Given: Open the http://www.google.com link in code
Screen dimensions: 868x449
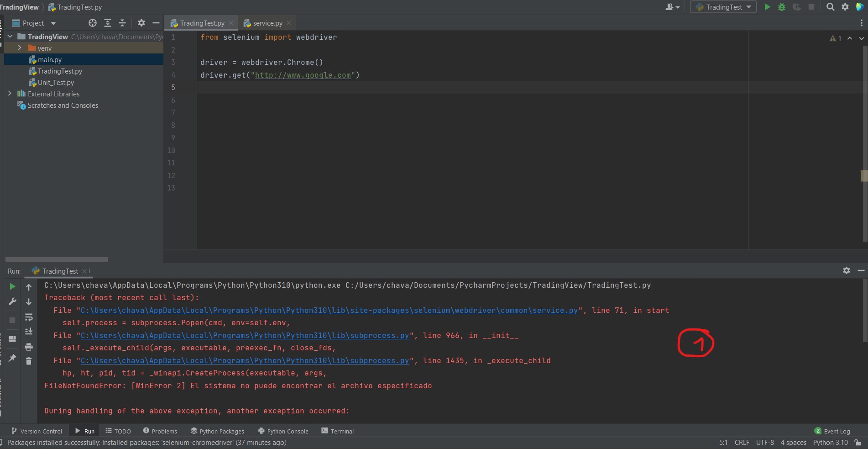Looking at the screenshot, I should click(303, 75).
